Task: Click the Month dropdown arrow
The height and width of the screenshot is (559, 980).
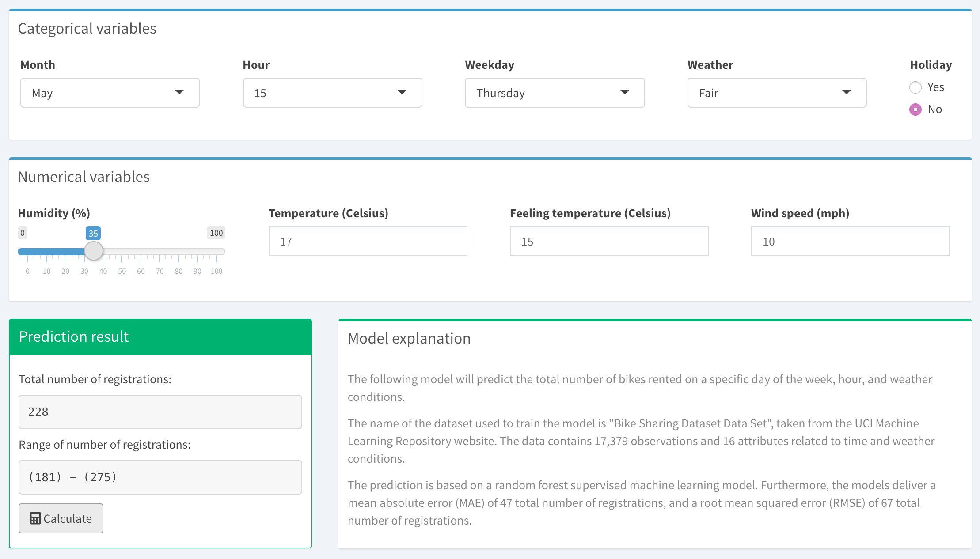Action: pos(179,92)
